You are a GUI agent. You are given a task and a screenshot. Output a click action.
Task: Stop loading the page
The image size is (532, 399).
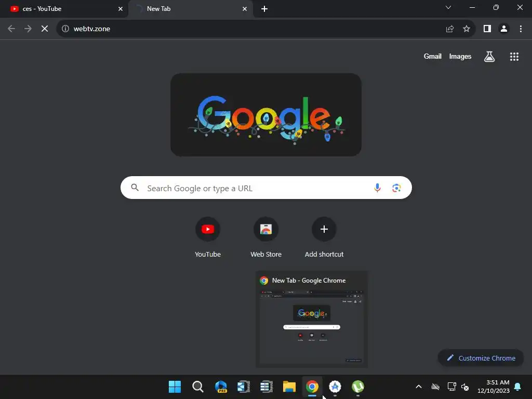point(45,29)
